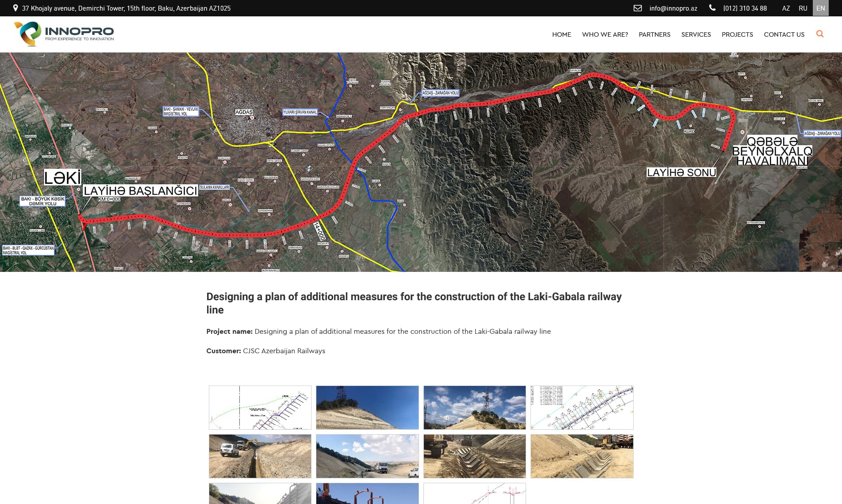This screenshot has height=504, width=842.
Task: Go to the PARTNERS page
Action: coord(654,34)
